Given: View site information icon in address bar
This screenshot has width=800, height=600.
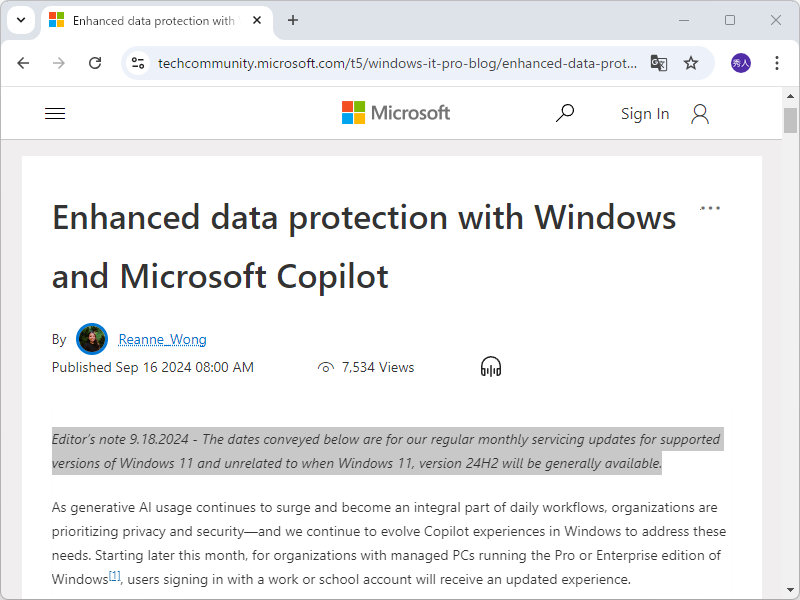Looking at the screenshot, I should point(138,63).
